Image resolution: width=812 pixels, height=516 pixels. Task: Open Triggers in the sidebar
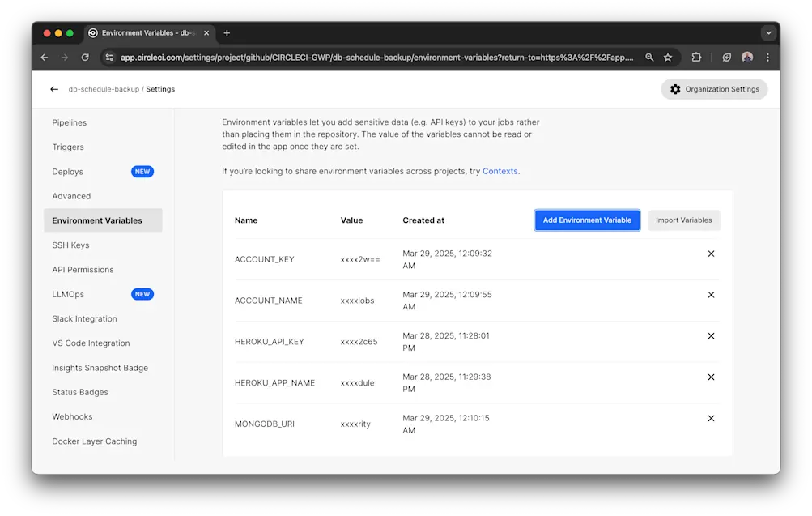(x=68, y=147)
